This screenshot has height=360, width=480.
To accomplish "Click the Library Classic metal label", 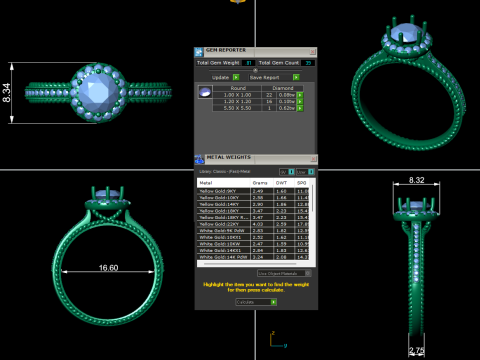I will pyautogui.click(x=224, y=172).
